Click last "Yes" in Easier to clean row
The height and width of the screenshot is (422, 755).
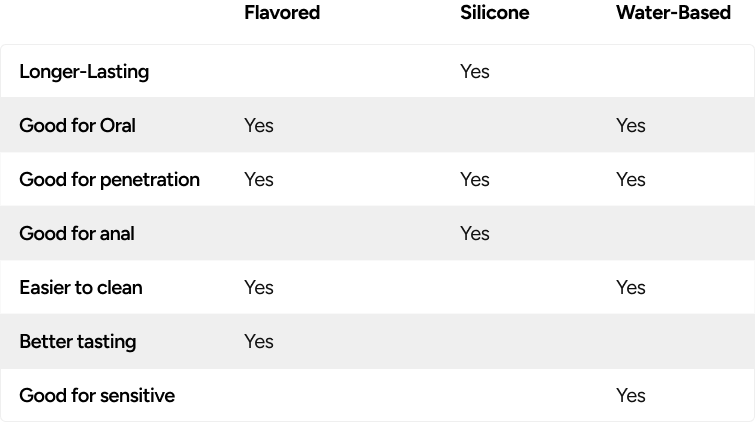[631, 288]
